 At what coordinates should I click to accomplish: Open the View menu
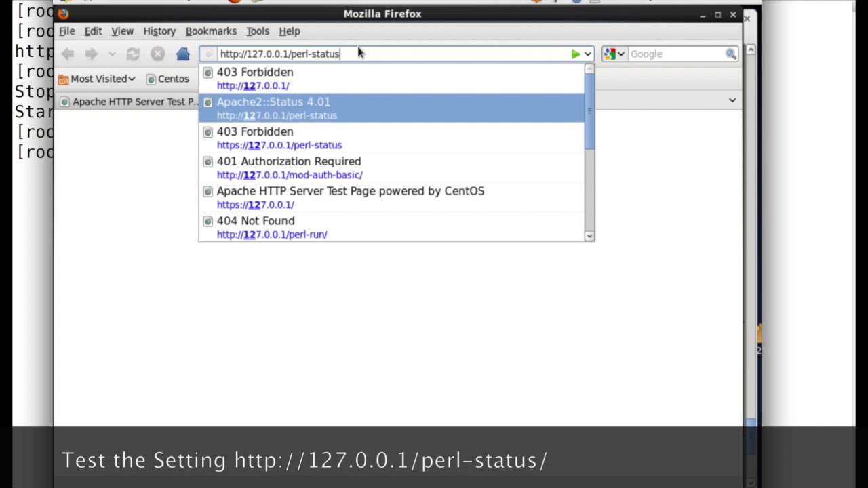122,31
